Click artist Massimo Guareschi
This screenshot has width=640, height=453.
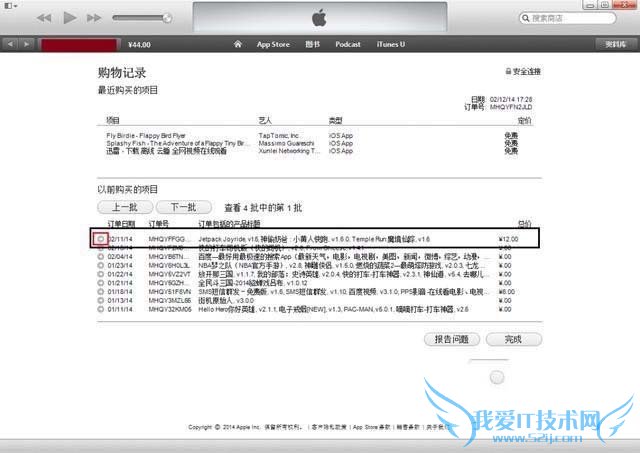click(286, 143)
